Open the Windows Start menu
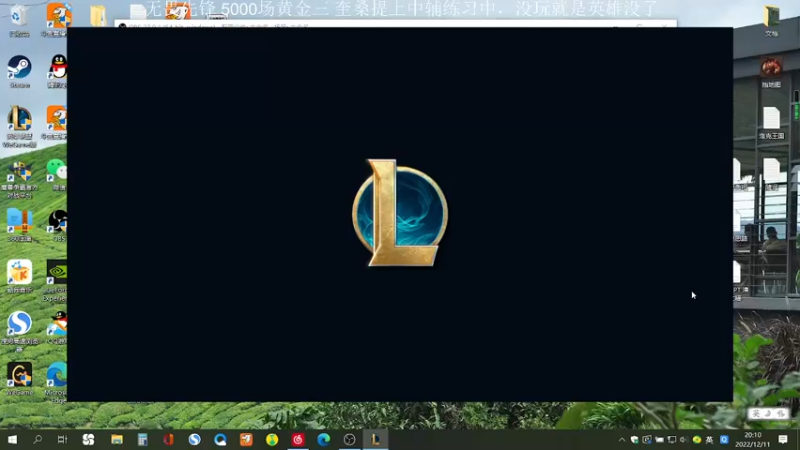This screenshot has height=450, width=800. click(12, 439)
